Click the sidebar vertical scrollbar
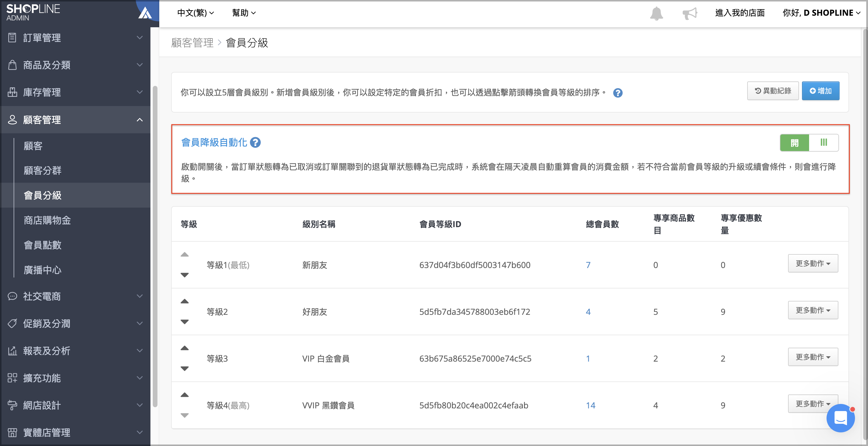The height and width of the screenshot is (446, 868). [x=155, y=246]
